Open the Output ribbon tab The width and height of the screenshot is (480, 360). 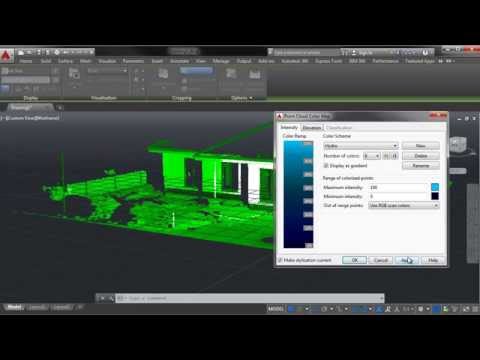(x=244, y=61)
